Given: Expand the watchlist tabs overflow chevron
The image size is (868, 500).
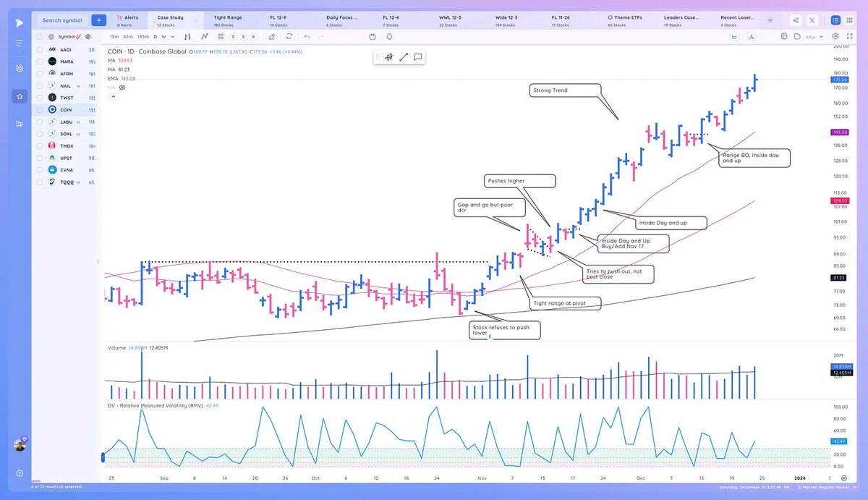Looking at the screenshot, I should point(770,20).
